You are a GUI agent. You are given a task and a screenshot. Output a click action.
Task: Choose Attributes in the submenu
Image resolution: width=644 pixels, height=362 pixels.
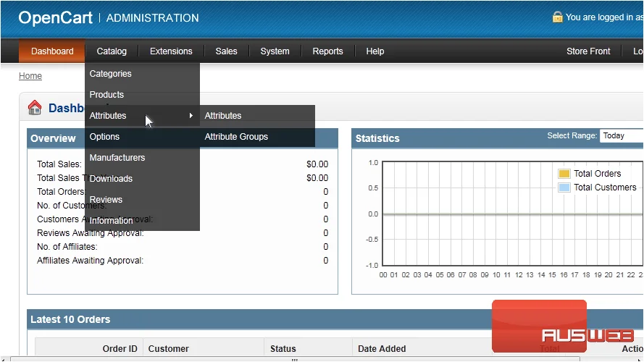click(257, 116)
